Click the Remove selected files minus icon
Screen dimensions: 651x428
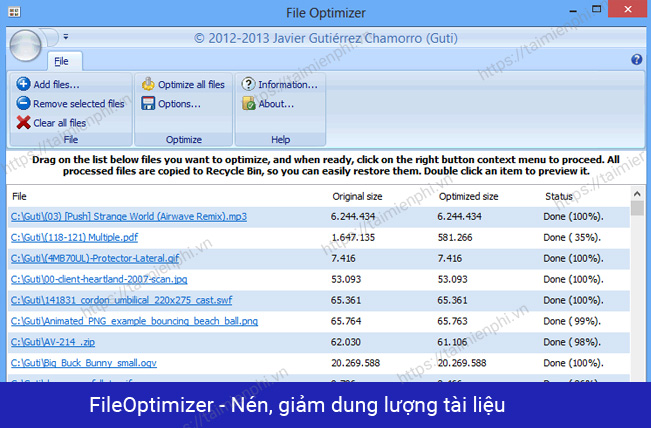(x=23, y=103)
